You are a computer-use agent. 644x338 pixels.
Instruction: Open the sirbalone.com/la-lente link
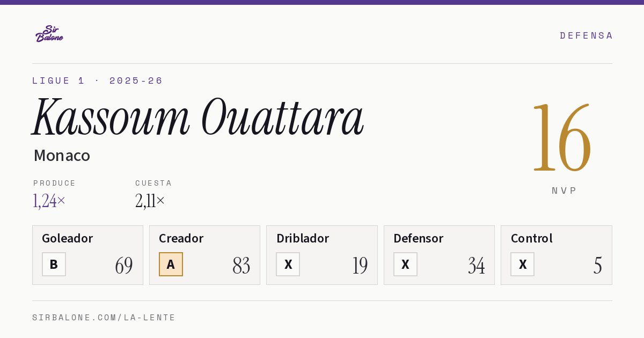point(104,318)
